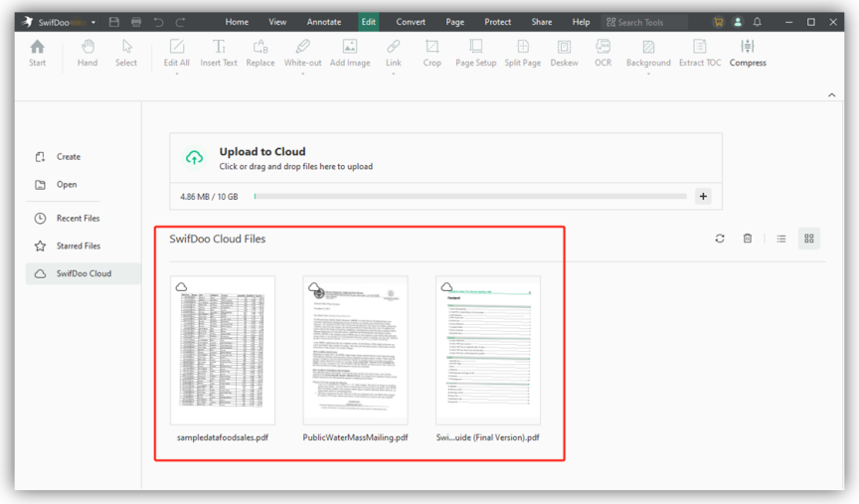
Task: Select the Crop tool
Action: 431,53
